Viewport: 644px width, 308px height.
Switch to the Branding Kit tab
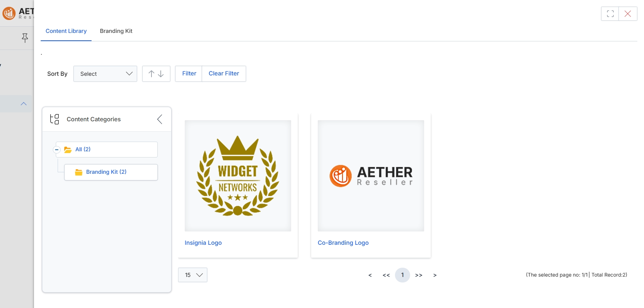pyautogui.click(x=116, y=31)
